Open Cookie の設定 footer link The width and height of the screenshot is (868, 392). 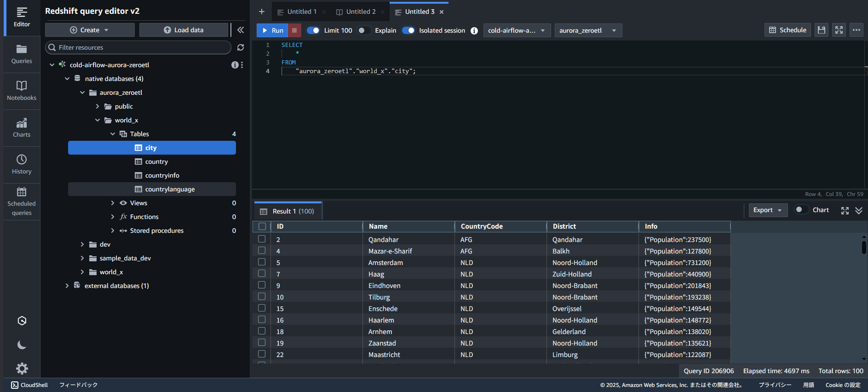pos(843,385)
